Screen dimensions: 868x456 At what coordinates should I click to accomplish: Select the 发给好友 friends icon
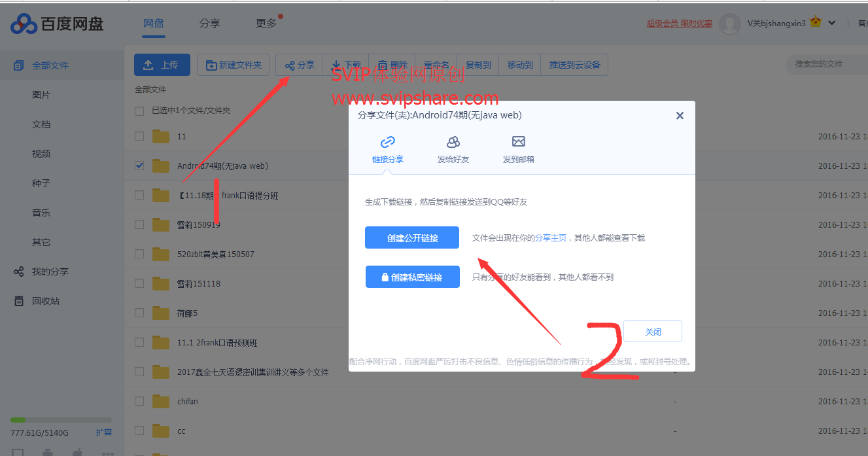click(x=453, y=142)
